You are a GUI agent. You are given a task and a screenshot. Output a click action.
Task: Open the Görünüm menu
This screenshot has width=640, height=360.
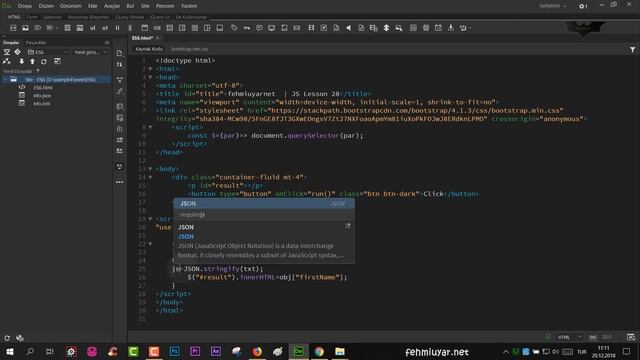coord(71,6)
